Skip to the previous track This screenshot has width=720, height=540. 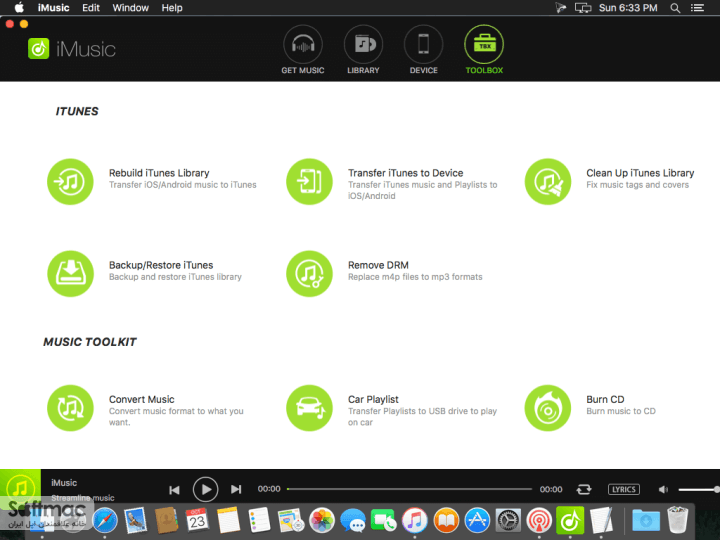(x=174, y=490)
